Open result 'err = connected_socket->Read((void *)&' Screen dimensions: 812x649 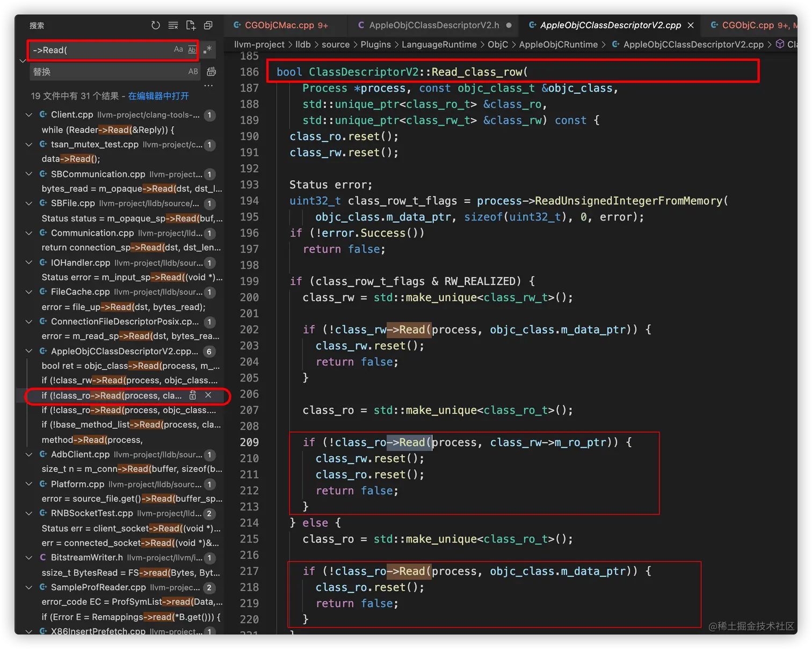point(130,543)
